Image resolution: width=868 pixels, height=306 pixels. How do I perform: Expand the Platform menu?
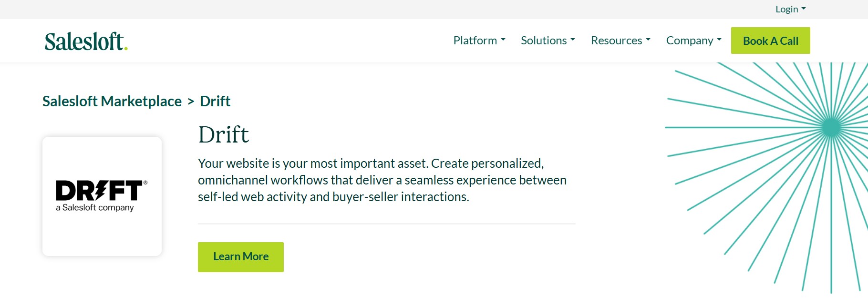[479, 41]
